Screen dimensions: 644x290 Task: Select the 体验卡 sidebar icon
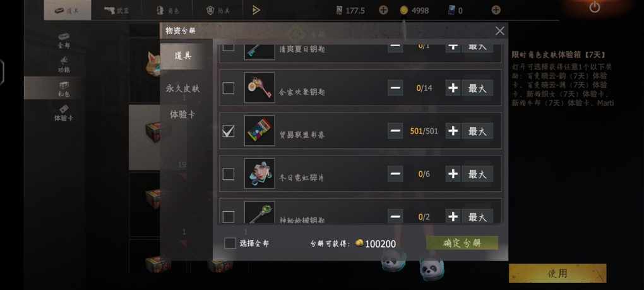(x=64, y=112)
